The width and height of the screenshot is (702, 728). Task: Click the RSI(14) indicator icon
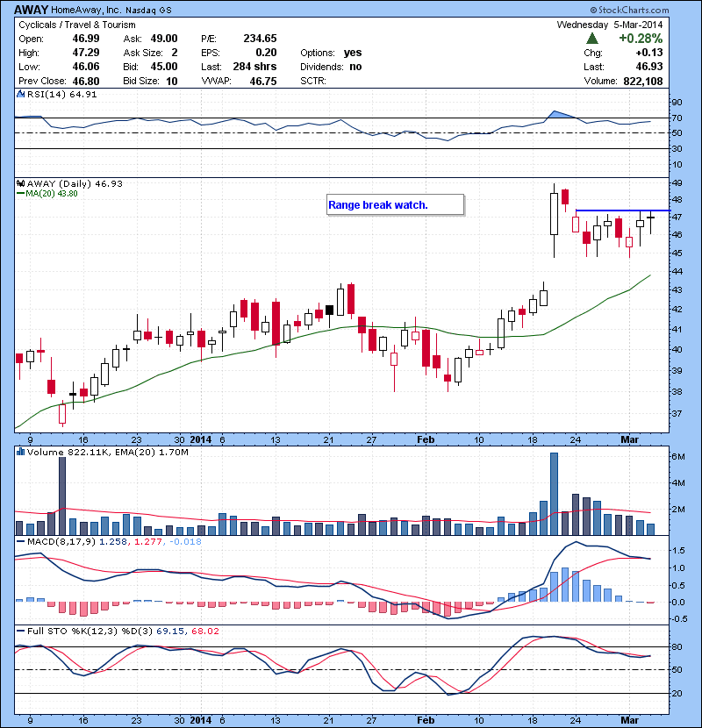coord(20,94)
